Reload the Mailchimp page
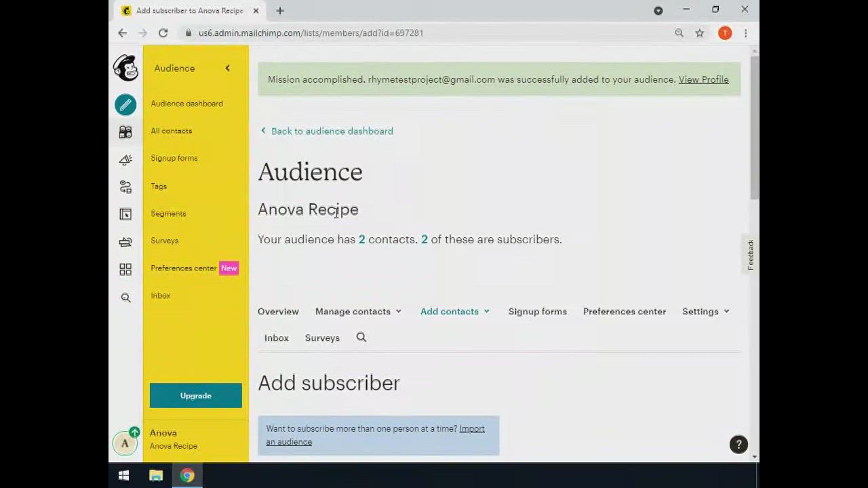868x488 pixels. tap(163, 33)
